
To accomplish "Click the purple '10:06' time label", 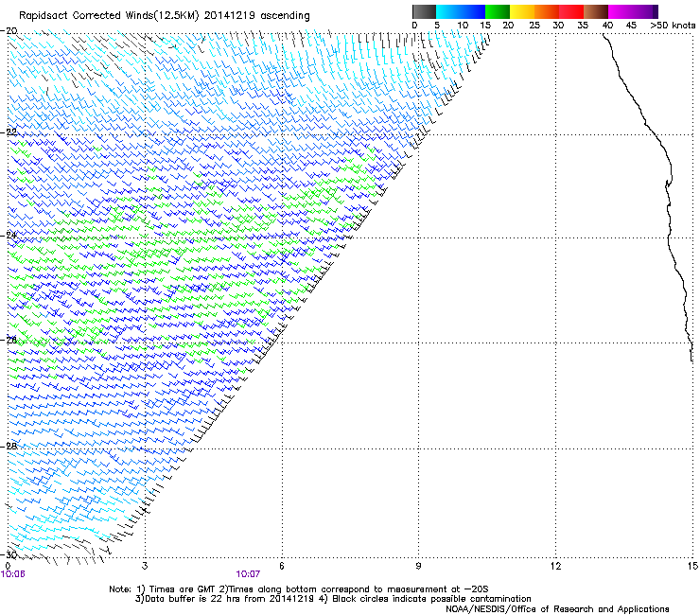I will [x=13, y=574].
